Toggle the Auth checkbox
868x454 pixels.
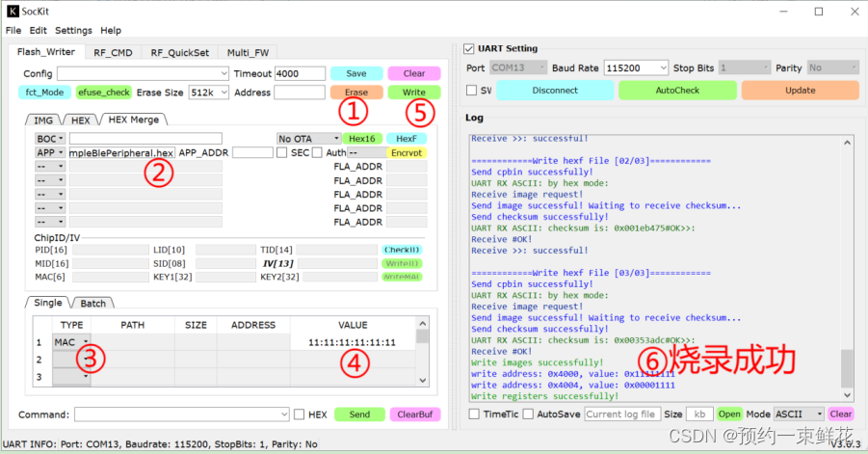[x=317, y=152]
